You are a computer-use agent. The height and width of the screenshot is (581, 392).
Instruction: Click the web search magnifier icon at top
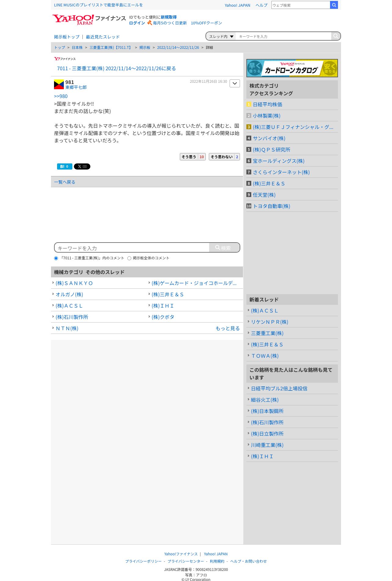(334, 5)
